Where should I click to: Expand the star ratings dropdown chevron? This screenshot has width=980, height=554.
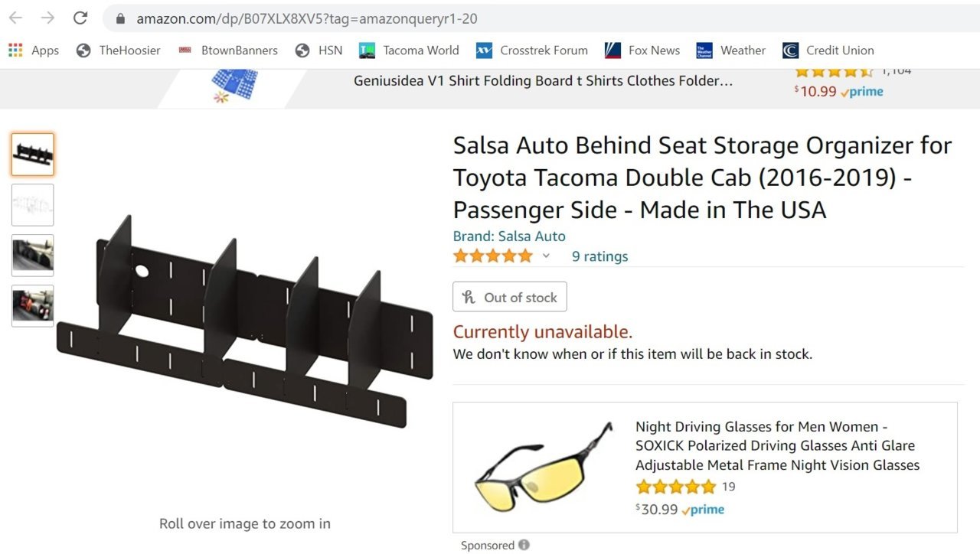[x=546, y=256]
